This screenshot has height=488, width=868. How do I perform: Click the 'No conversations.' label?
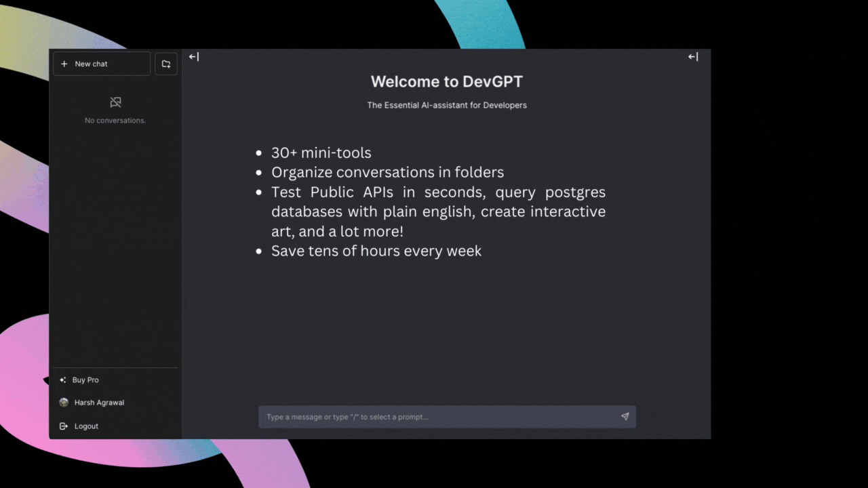pos(115,121)
